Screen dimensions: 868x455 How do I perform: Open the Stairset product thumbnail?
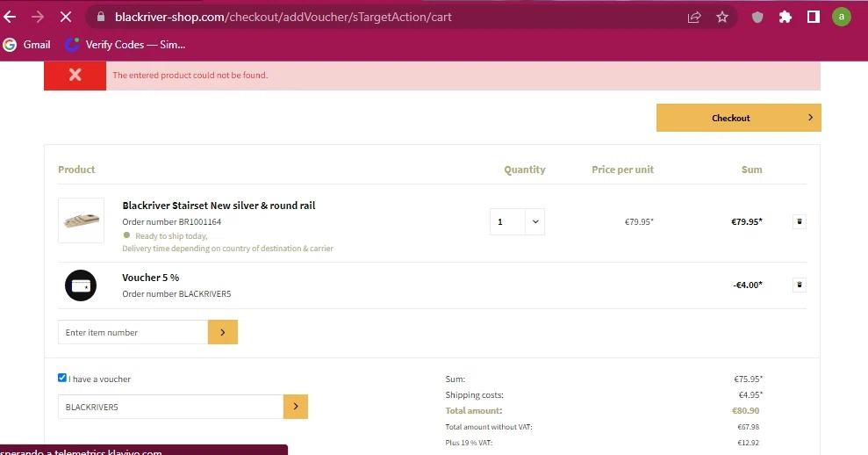click(81, 220)
